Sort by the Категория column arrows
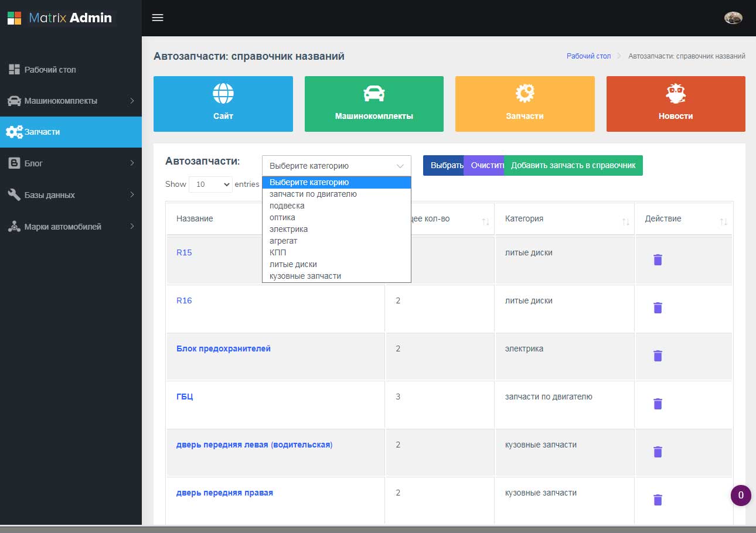 tap(626, 222)
